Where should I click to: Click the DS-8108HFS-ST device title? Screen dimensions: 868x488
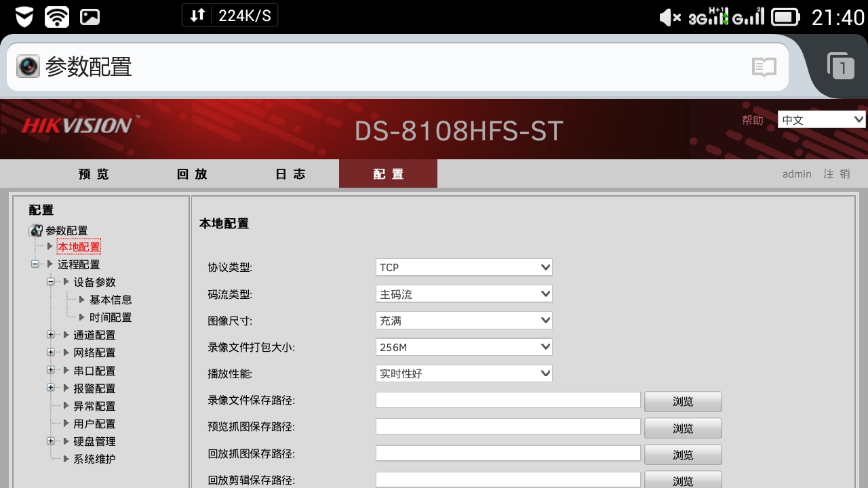click(x=459, y=130)
